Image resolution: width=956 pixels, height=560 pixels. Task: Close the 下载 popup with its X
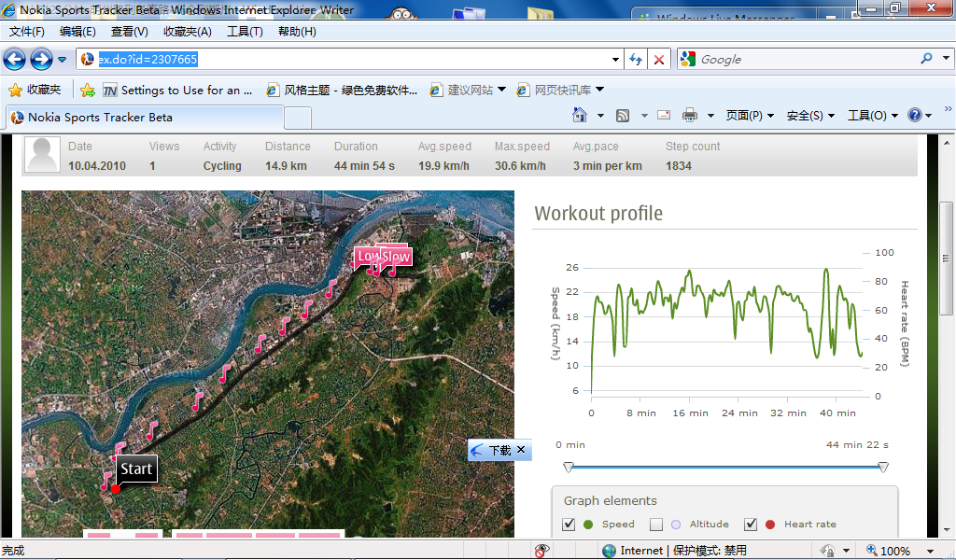coord(521,450)
